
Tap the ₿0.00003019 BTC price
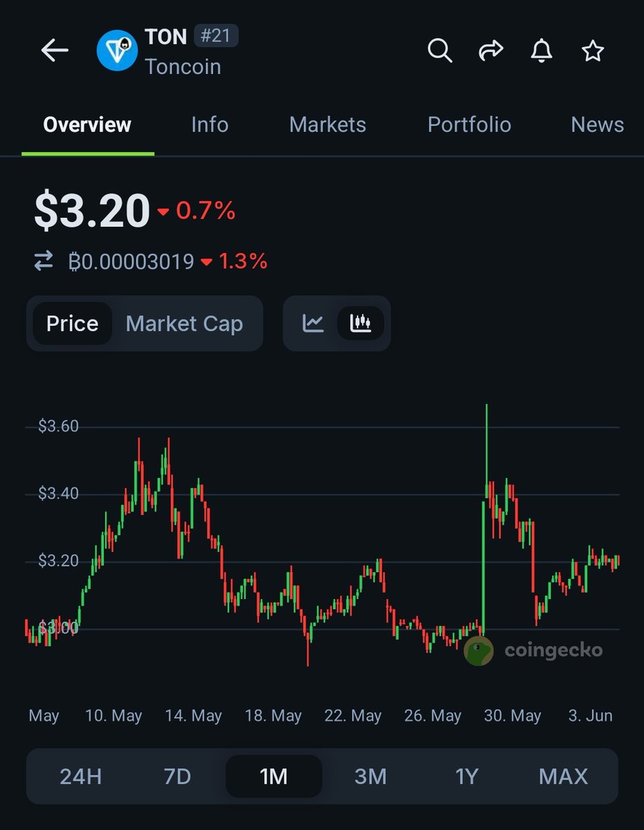(x=131, y=261)
